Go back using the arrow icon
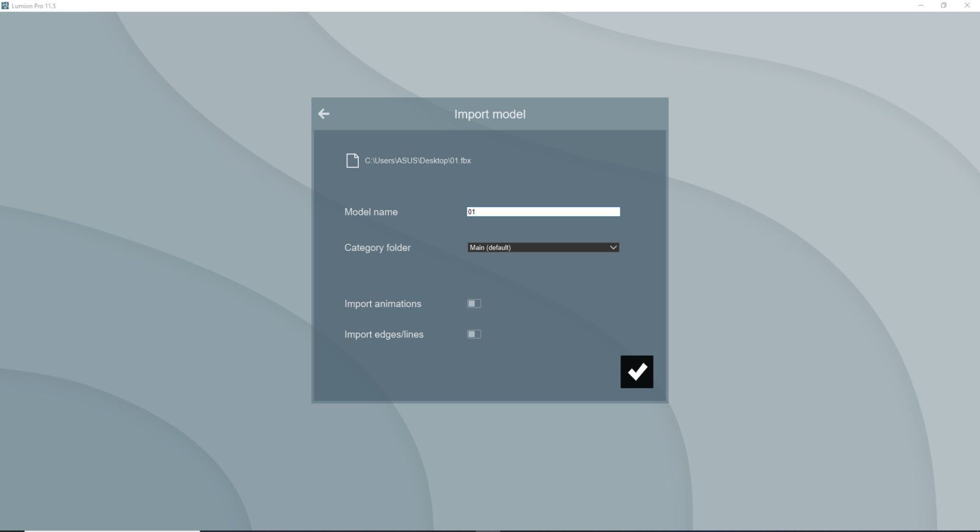 point(323,114)
